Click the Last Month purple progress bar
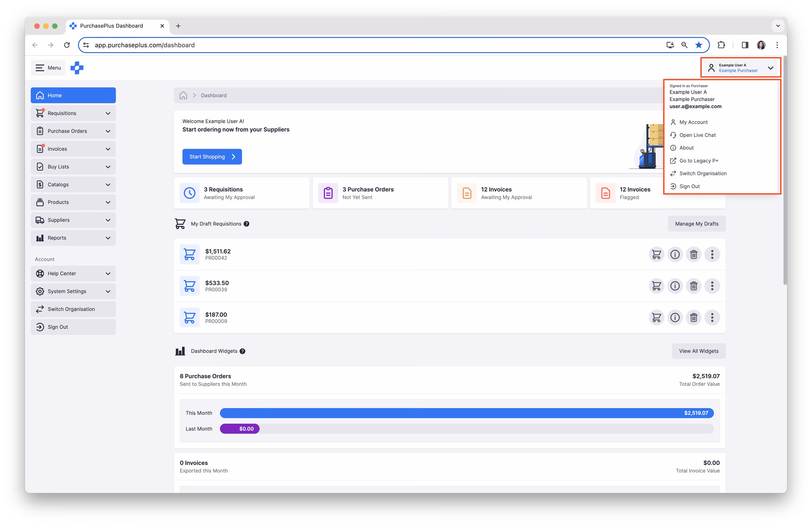Screen dimensions: 812x526 pyautogui.click(x=240, y=429)
